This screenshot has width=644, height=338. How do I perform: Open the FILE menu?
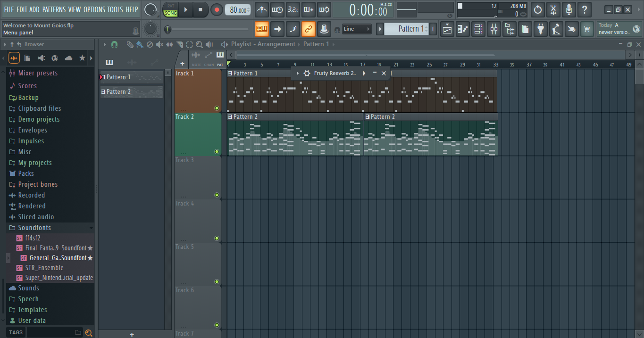point(9,9)
